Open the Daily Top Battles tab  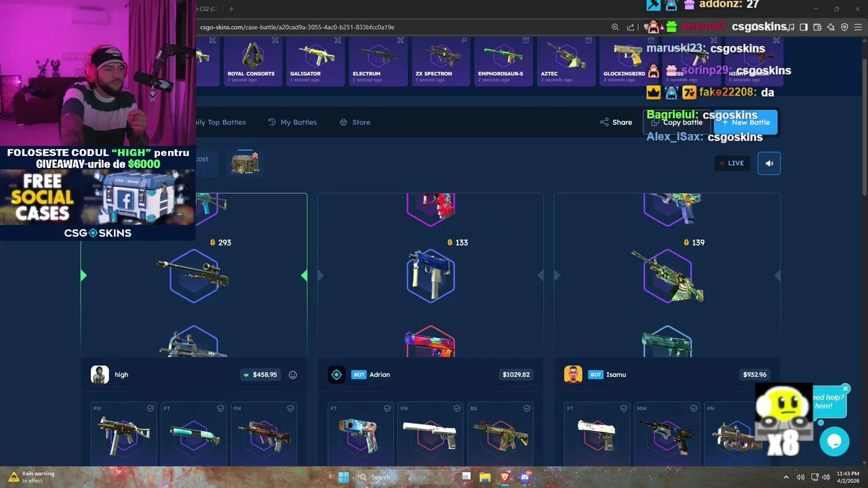coord(221,122)
